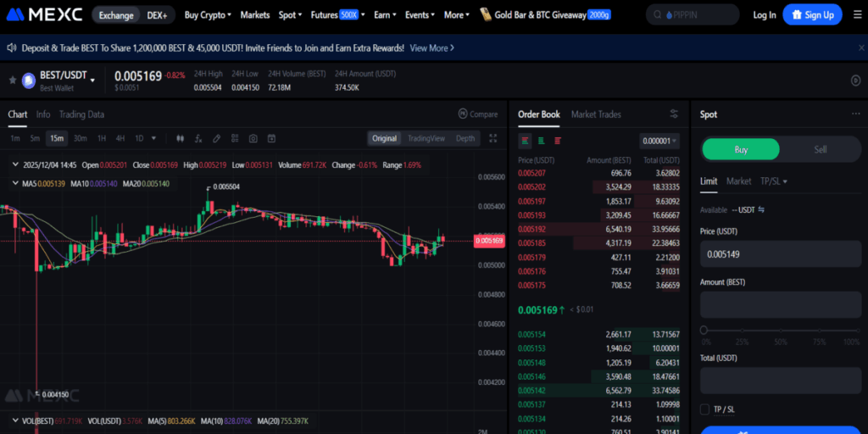Click Log In
This screenshot has height=434, width=868.
pyautogui.click(x=765, y=15)
